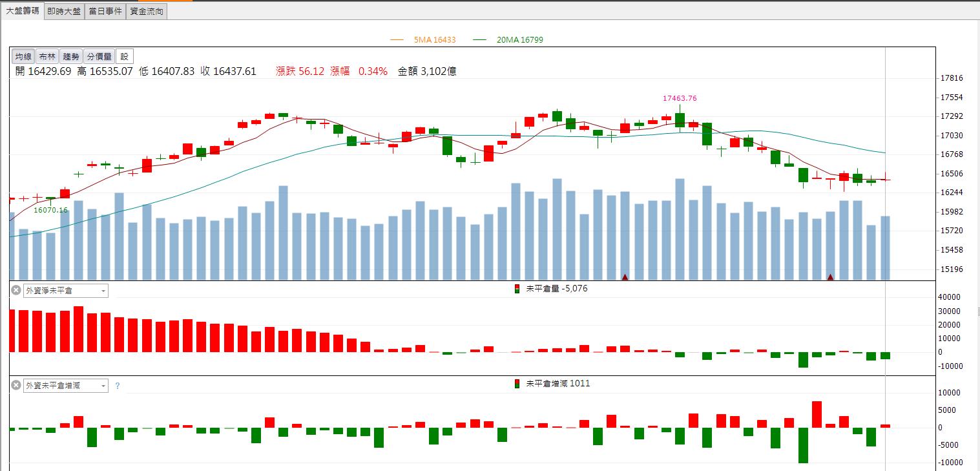Click the orange 5MA legend line
The height and width of the screenshot is (471, 980).
[397, 40]
